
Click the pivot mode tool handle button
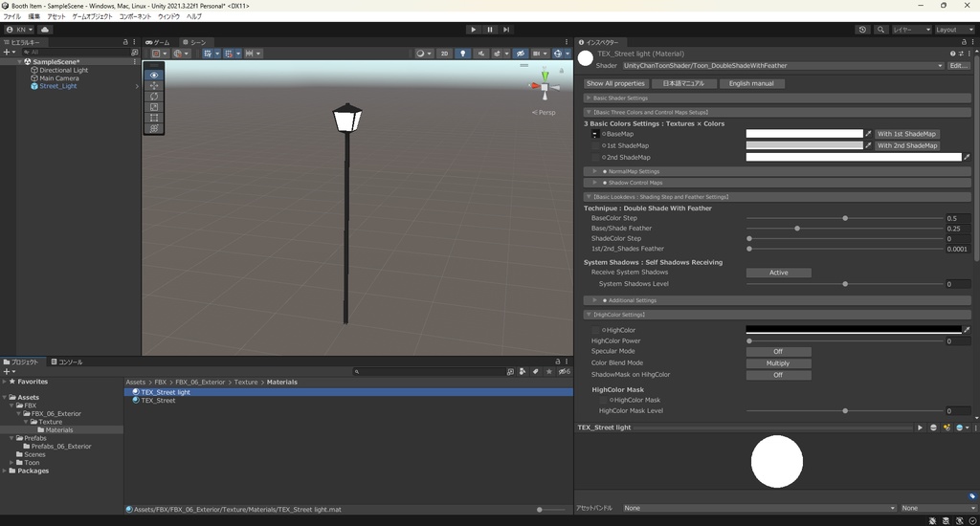pyautogui.click(x=160, y=54)
